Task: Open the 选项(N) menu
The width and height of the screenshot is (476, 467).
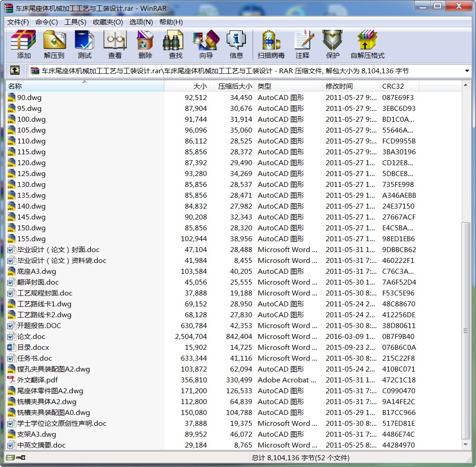Action: point(141,22)
